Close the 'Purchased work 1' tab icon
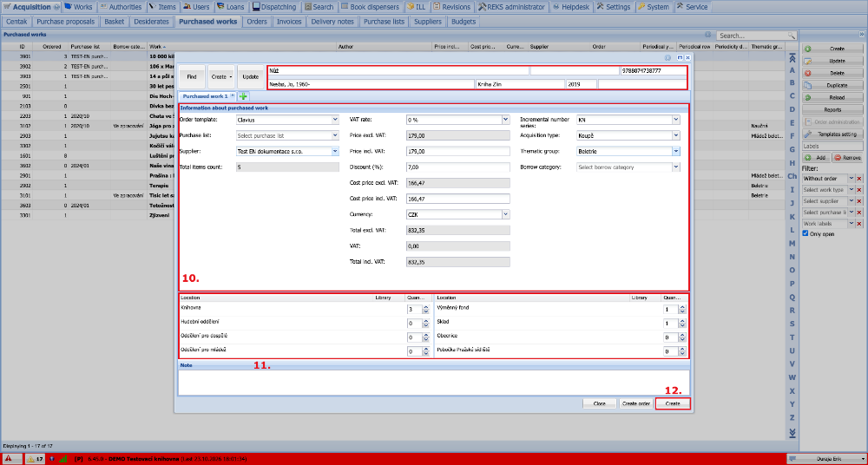The height and width of the screenshot is (465, 868). [233, 96]
